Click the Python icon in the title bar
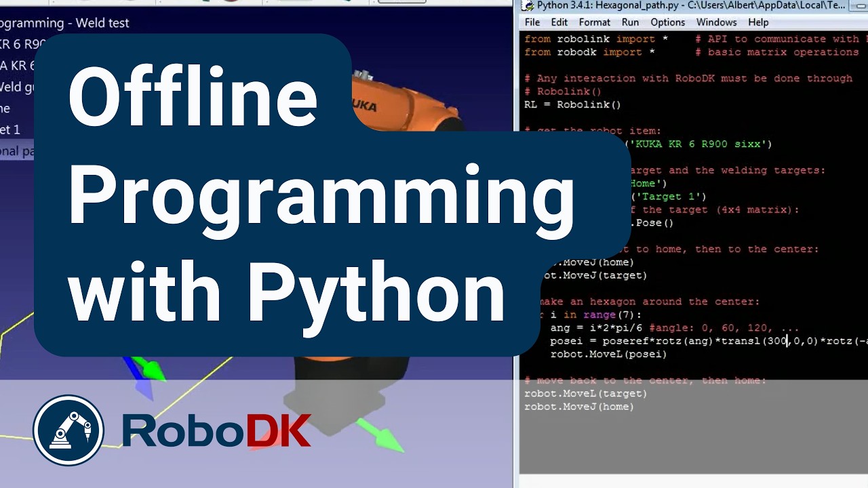The height and width of the screenshot is (488, 868). (527, 5)
